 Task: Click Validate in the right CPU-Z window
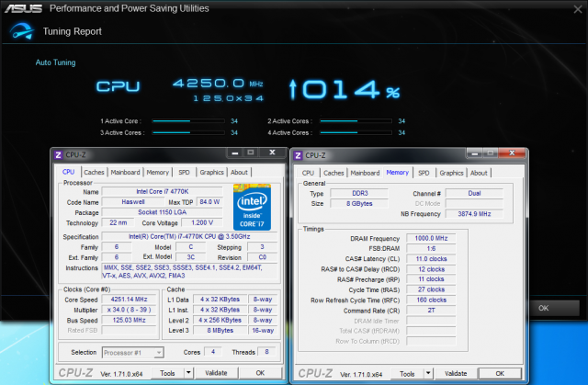coord(456,374)
